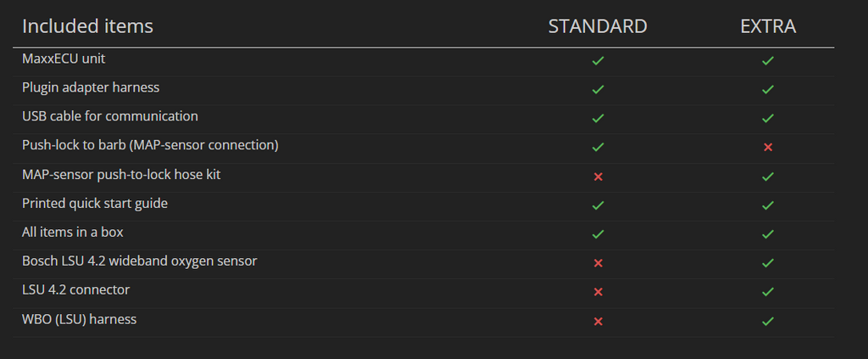Click EXTRA checkmark for Bosch LSU 4.2 sensor

tap(768, 263)
